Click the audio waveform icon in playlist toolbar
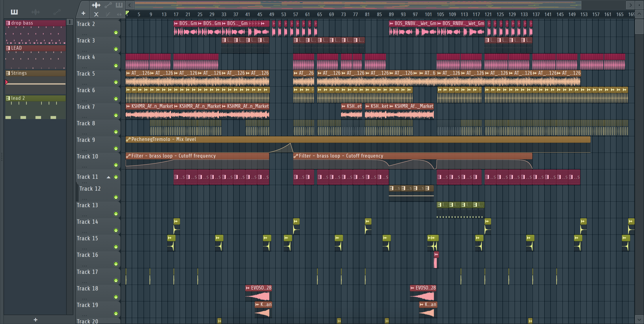This screenshot has width=644, height=324. [96, 5]
